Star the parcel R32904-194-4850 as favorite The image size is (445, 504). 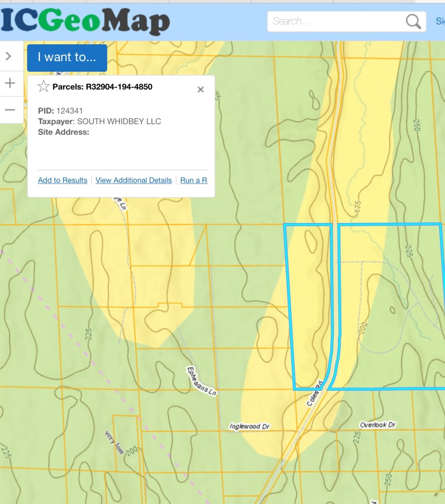click(44, 87)
